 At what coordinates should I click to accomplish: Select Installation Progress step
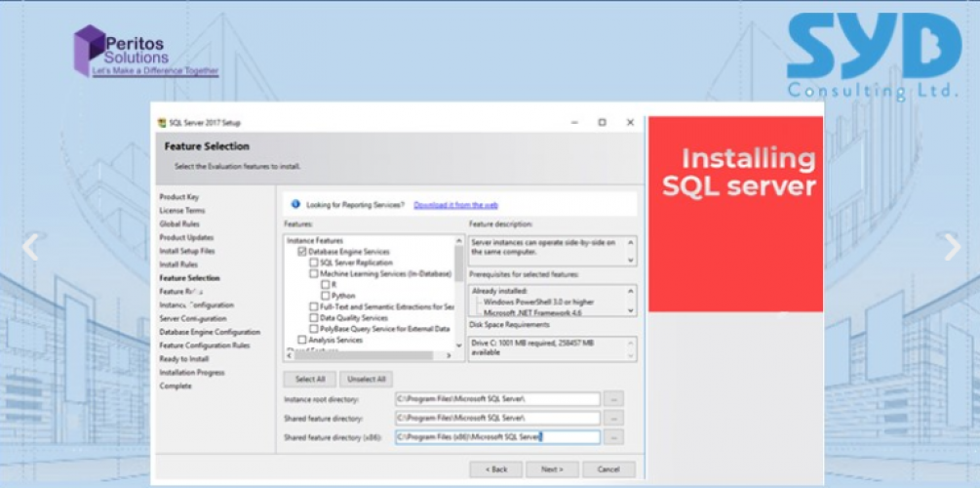(x=192, y=372)
